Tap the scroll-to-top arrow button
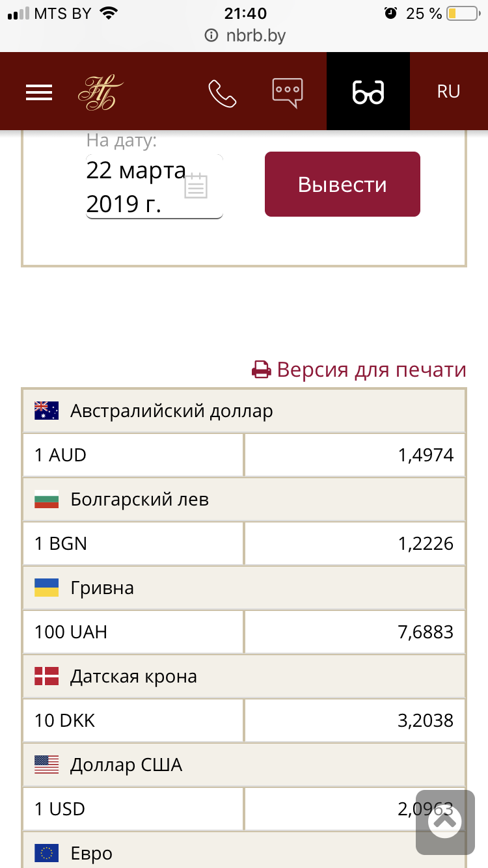Screen dimensions: 488x868 (x=445, y=821)
